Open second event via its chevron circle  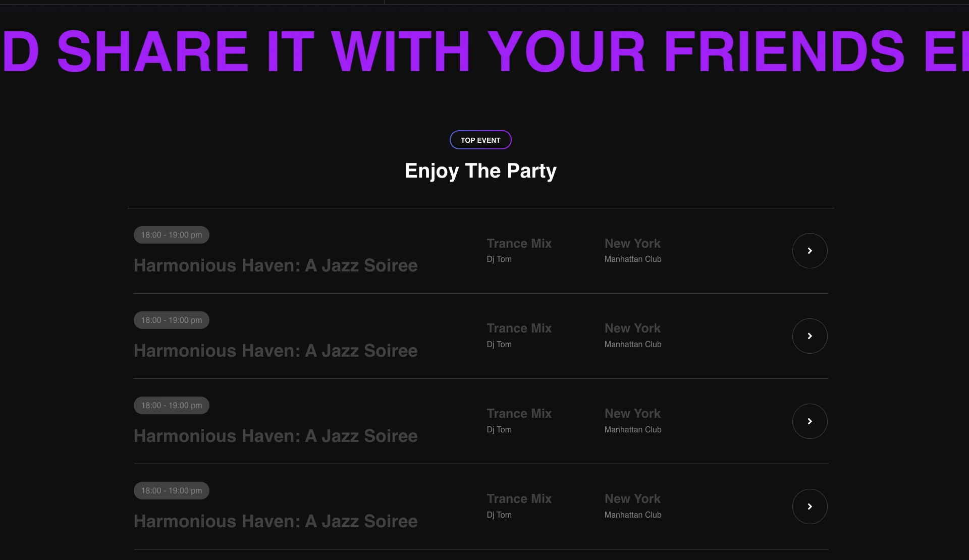coord(810,336)
